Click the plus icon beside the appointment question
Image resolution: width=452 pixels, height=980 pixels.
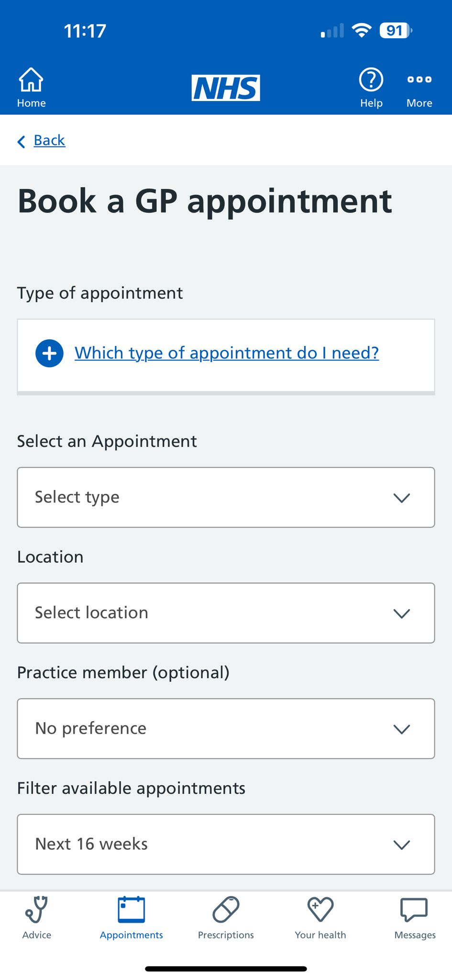[48, 353]
